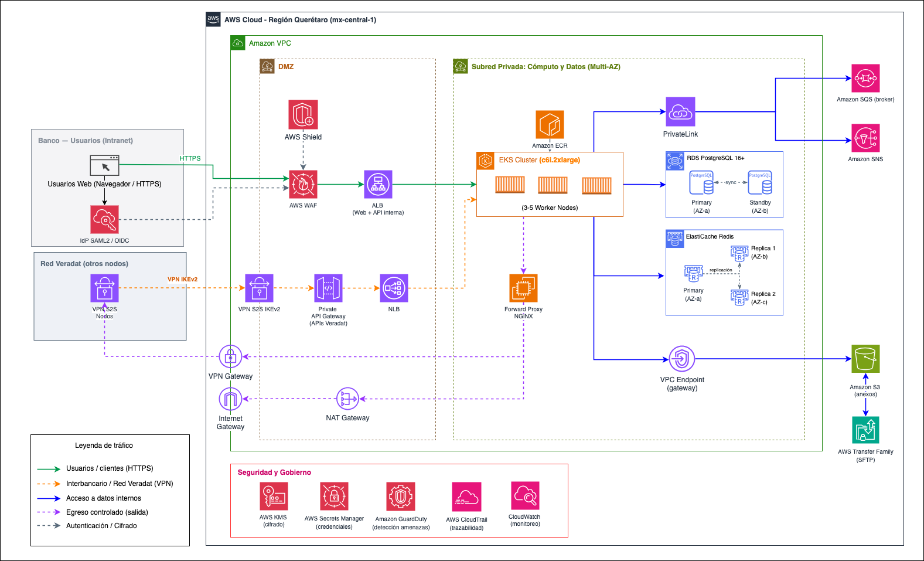Click the Forward Proxy NGINX icon
924x561 pixels.
[523, 288]
